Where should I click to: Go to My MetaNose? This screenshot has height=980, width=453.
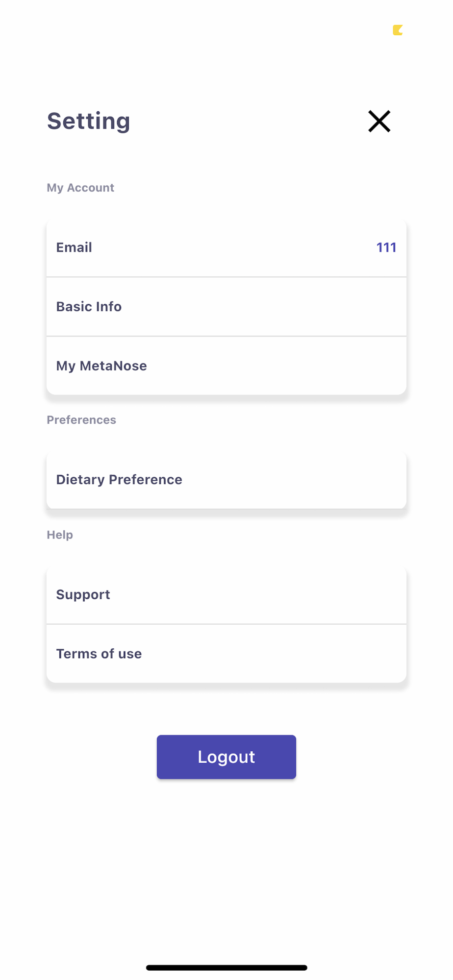[226, 366]
